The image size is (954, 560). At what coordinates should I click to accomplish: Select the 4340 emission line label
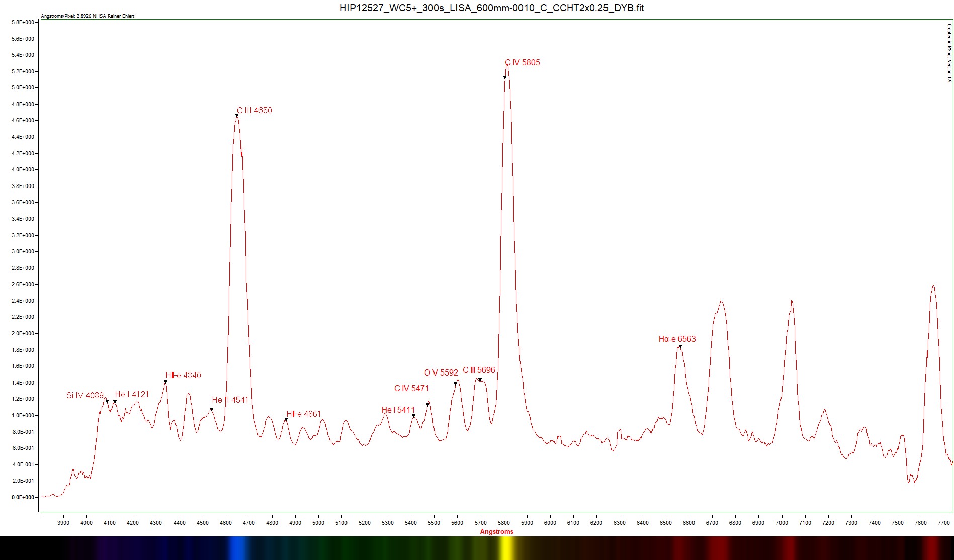[184, 376]
